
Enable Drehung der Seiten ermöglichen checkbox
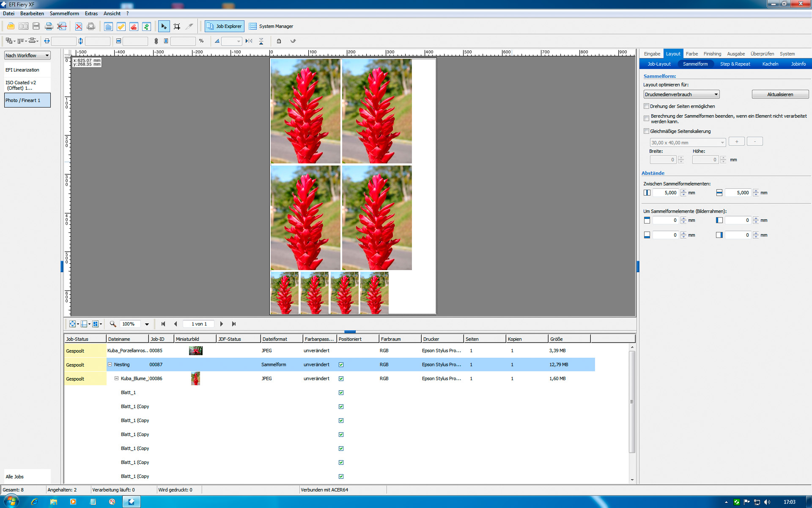(646, 106)
